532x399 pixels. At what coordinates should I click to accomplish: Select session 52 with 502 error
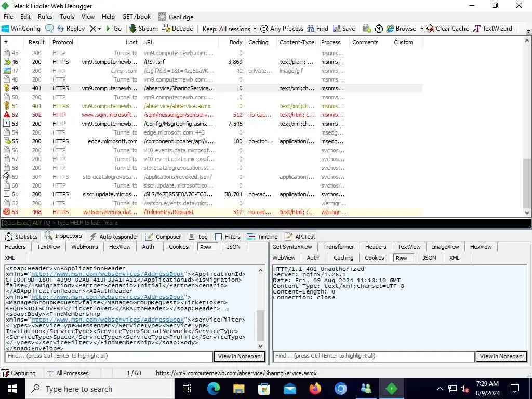point(212,115)
